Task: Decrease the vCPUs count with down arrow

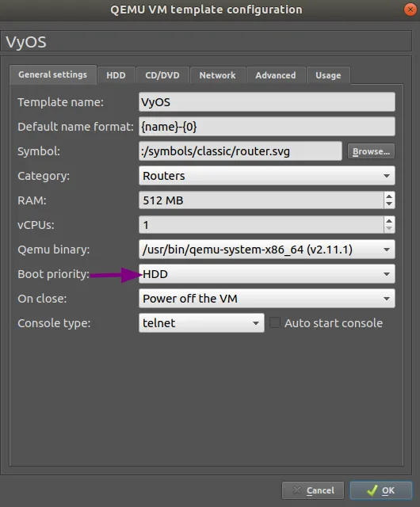Action: [389, 229]
